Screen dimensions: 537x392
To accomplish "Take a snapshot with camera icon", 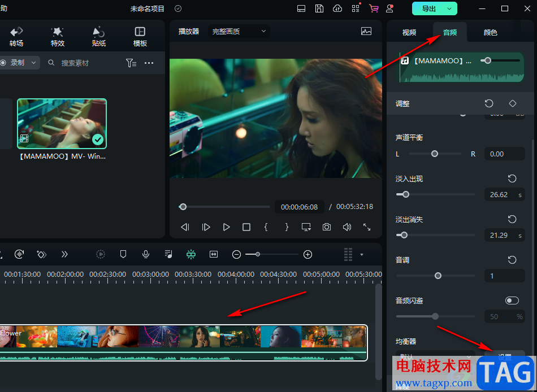I will (327, 227).
